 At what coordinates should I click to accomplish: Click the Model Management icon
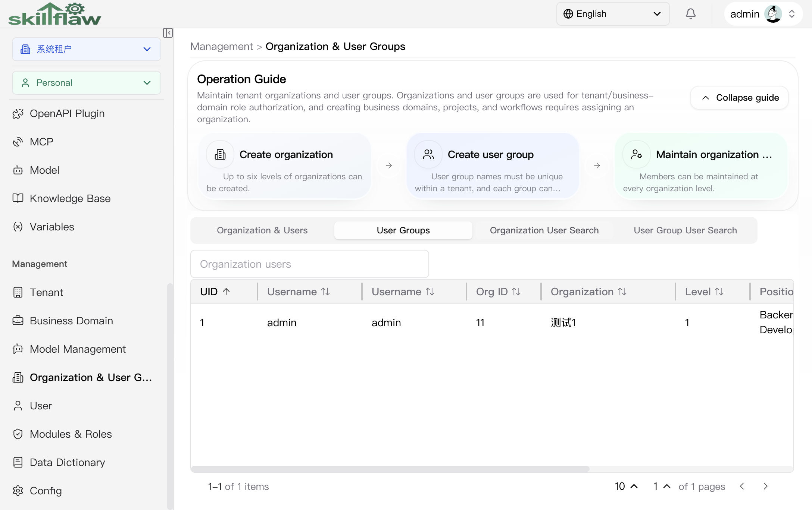click(x=18, y=349)
